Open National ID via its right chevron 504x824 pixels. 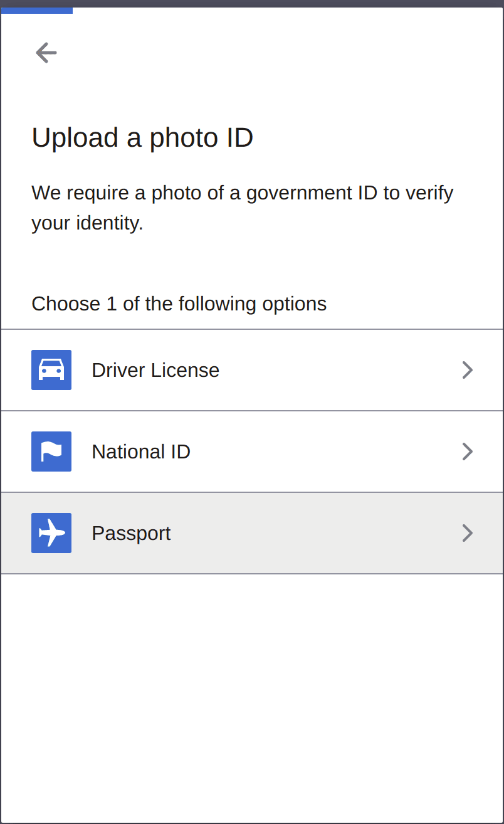click(x=467, y=452)
